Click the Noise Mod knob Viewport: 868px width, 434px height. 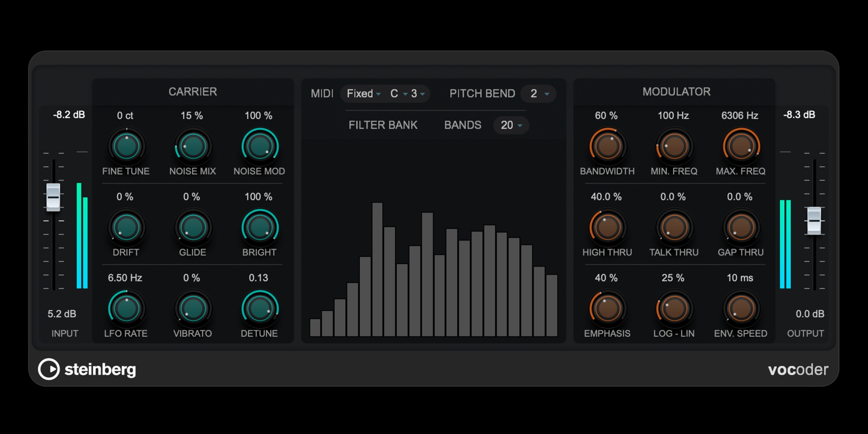[x=260, y=146]
